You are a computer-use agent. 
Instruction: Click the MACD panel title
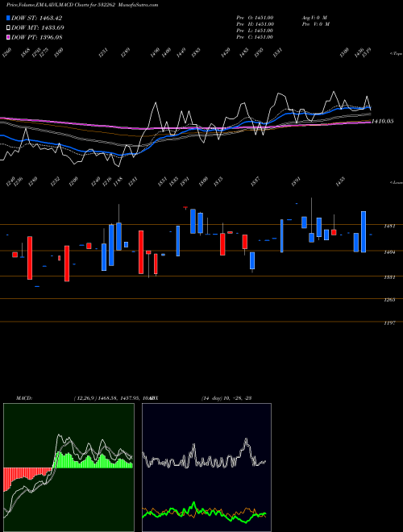pyautogui.click(x=23, y=398)
